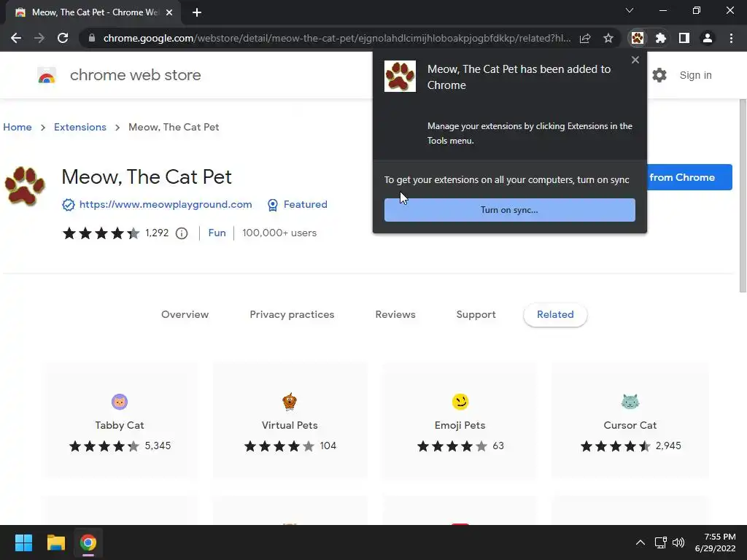The image size is (747, 560).
Task: Click the 1,292 ratings count
Action: pos(157,233)
